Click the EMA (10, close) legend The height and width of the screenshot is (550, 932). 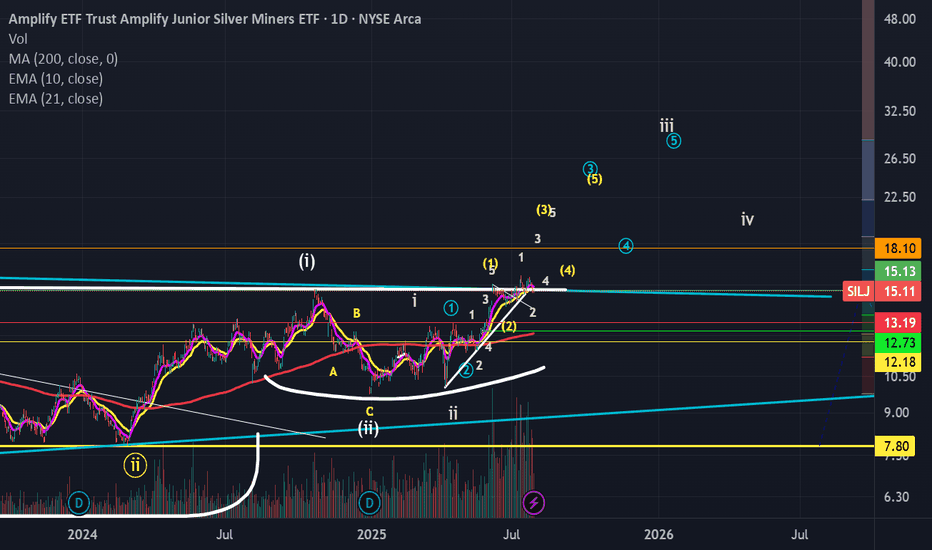[55, 78]
